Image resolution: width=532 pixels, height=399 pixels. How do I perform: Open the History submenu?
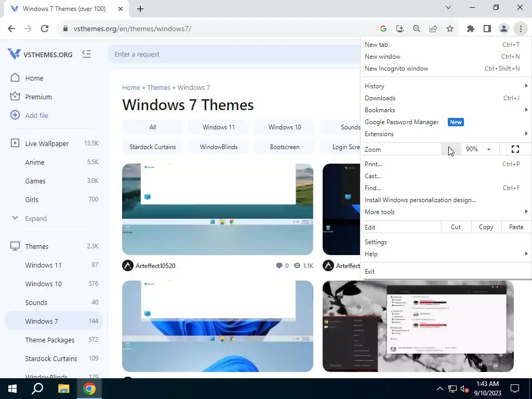tap(446, 86)
